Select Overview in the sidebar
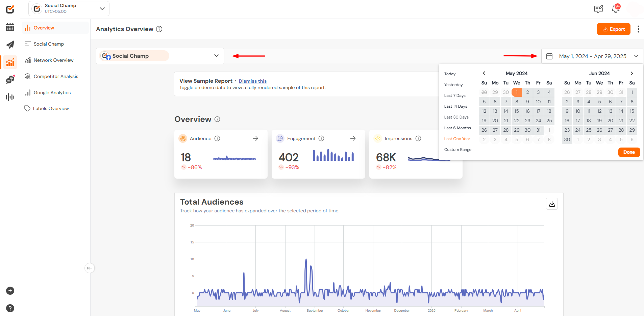This screenshot has height=316, width=644. (56, 28)
